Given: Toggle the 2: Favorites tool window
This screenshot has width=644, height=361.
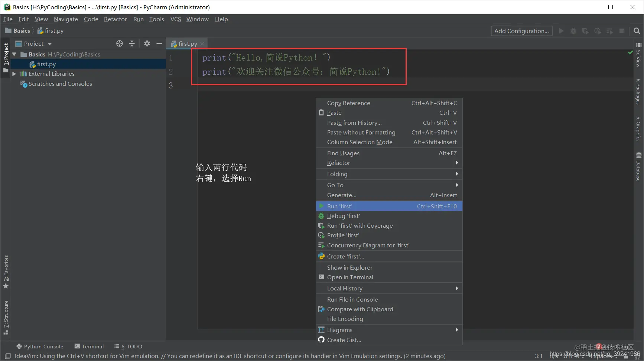Looking at the screenshot, I should (6, 272).
